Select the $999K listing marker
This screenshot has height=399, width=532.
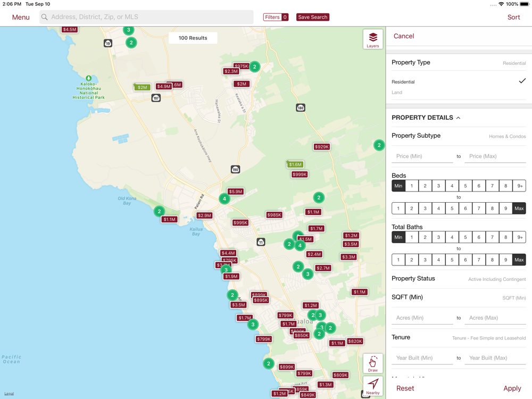pyautogui.click(x=300, y=174)
